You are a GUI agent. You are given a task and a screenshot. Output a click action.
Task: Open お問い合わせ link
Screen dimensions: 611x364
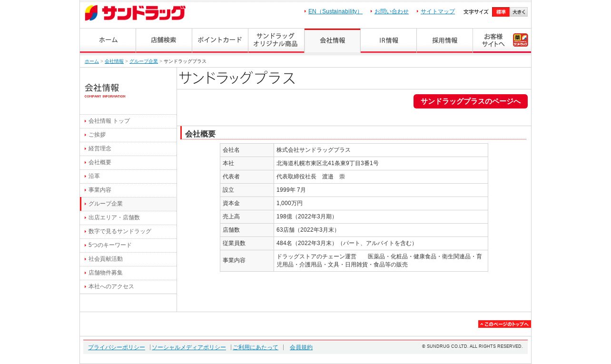[392, 11]
